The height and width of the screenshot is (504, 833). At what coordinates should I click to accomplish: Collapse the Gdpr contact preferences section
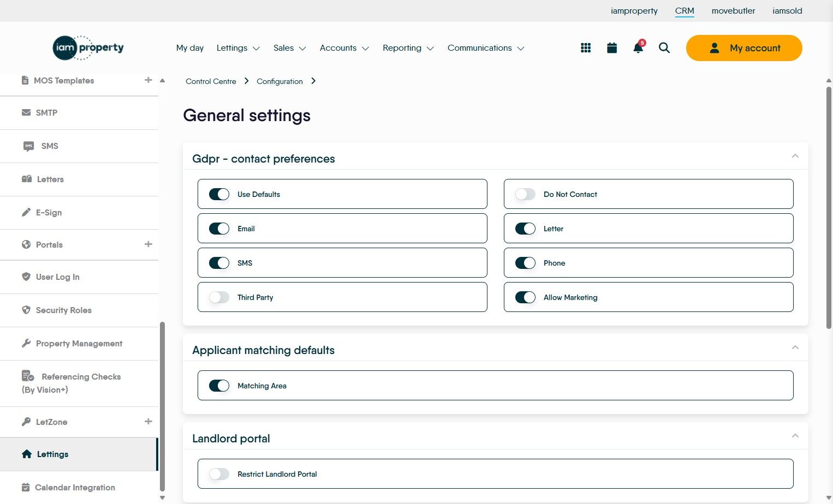[x=795, y=156]
